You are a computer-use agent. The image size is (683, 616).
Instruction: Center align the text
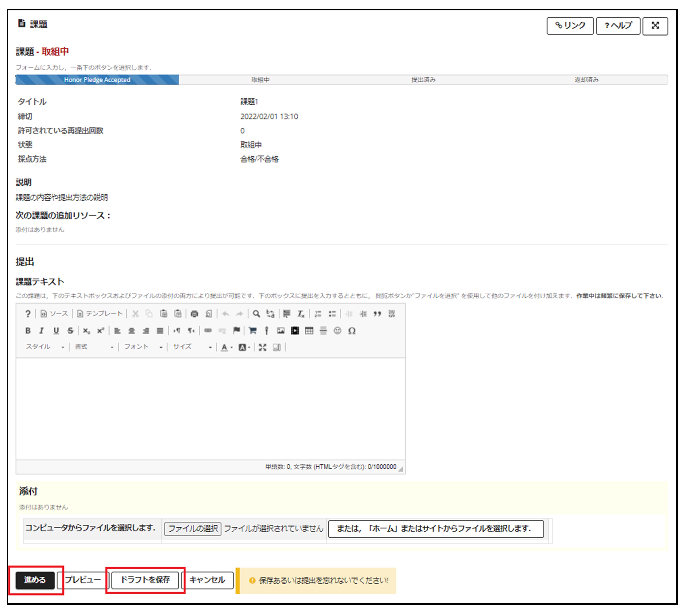131,331
